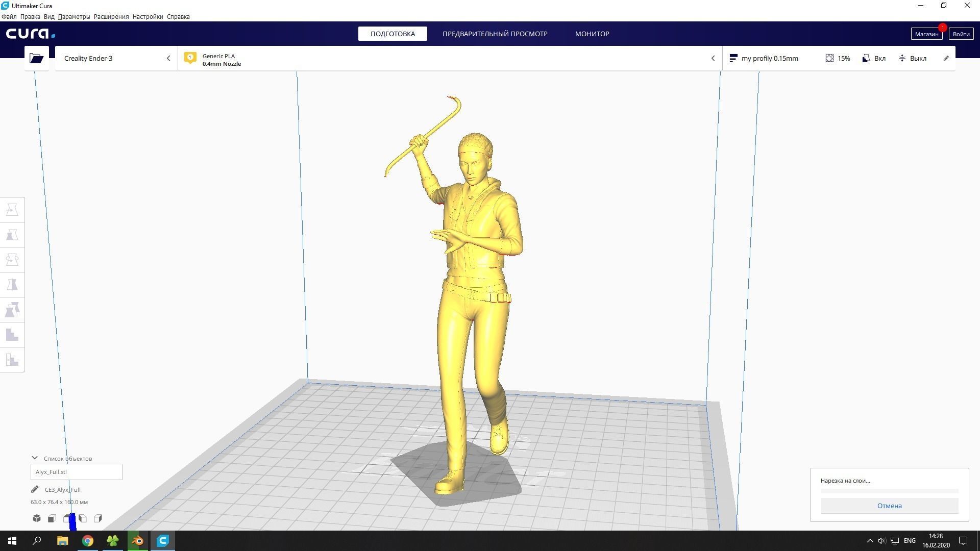Open Blender from the taskbar
This screenshot has height=551, width=980.
tap(138, 541)
